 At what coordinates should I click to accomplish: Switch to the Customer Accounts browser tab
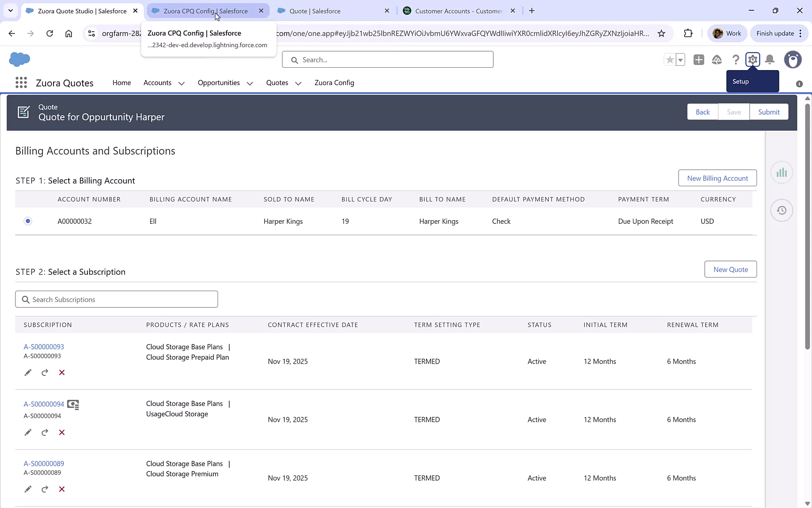pos(458,11)
